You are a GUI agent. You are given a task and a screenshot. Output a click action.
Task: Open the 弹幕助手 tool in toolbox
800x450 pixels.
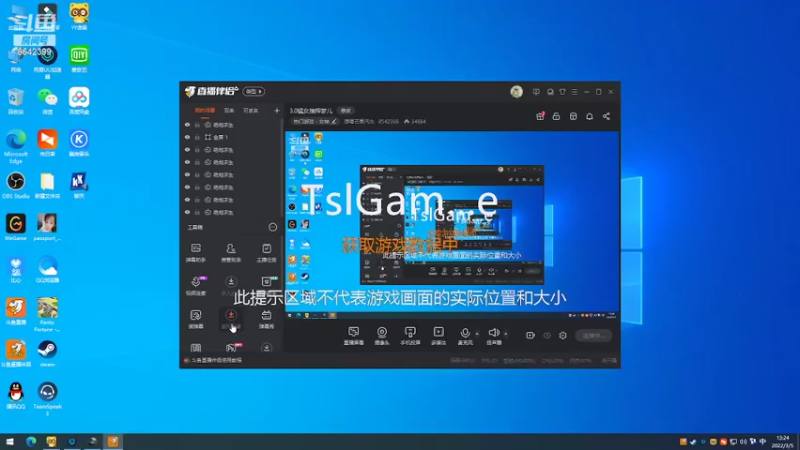[x=196, y=252]
